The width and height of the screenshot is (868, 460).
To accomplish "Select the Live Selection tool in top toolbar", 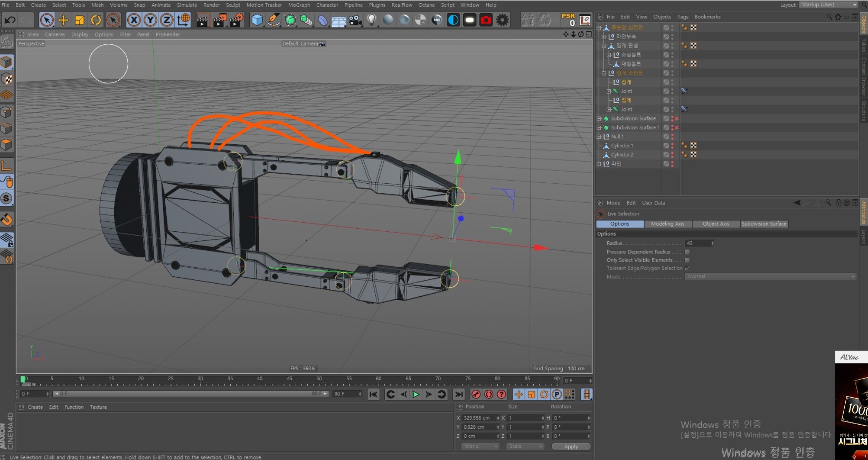I will coord(47,20).
